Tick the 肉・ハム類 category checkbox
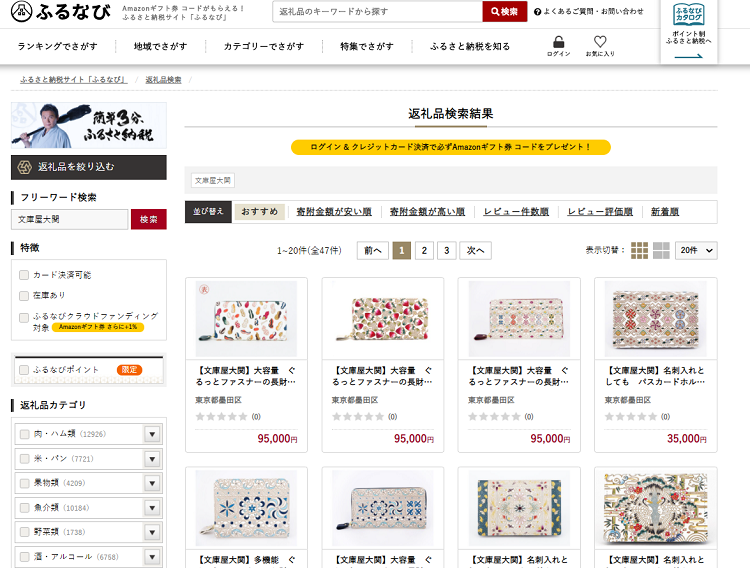The width and height of the screenshot is (750, 568). tap(24, 434)
